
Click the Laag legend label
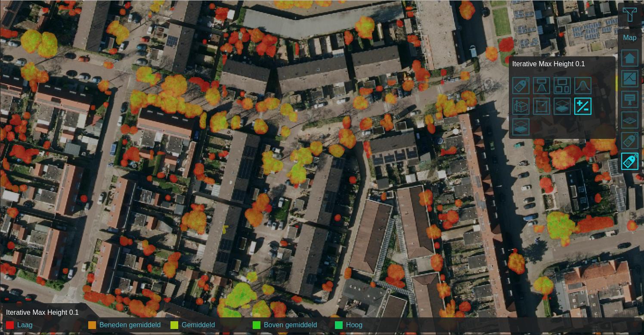[x=25, y=325]
